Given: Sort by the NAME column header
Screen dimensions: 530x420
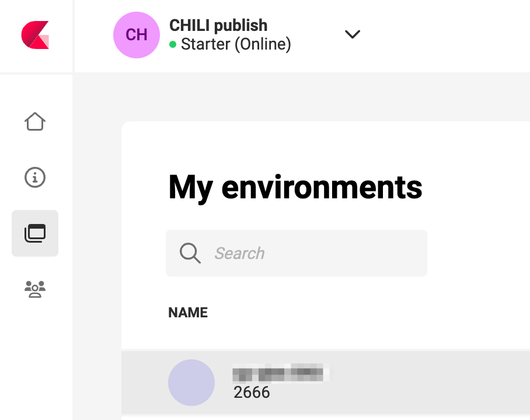Looking at the screenshot, I should coord(188,313).
